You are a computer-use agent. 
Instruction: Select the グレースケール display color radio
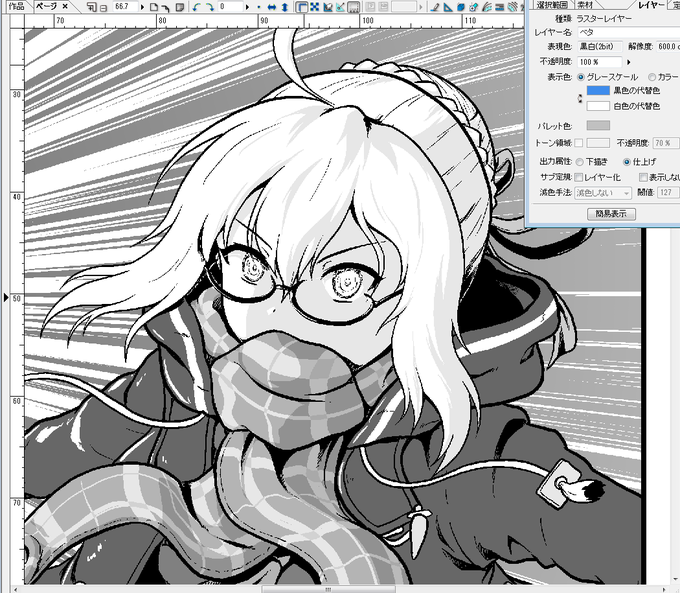point(581,77)
